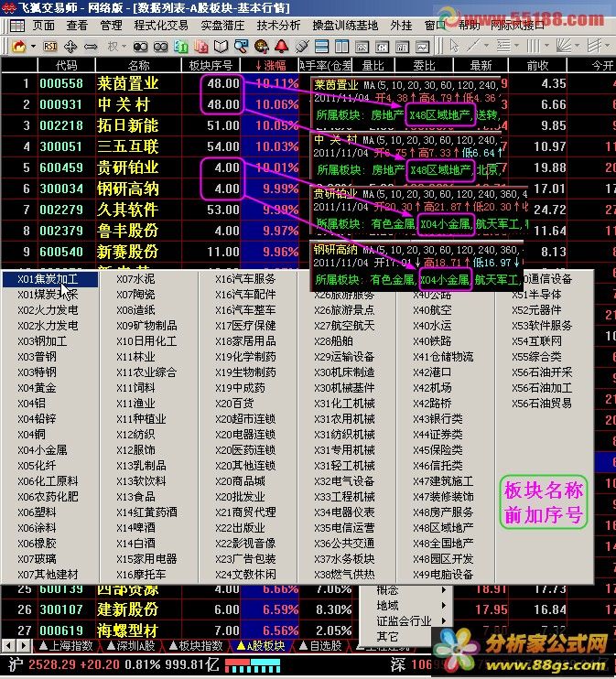616x679 pixels.
Task: Expand the 地域 submenu arrow
Action: click(444, 606)
